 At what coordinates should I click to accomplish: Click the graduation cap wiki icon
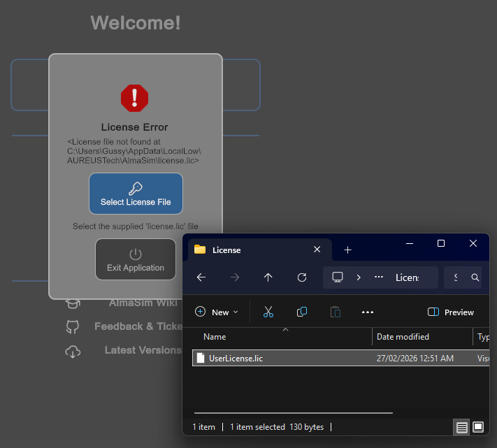(x=73, y=303)
